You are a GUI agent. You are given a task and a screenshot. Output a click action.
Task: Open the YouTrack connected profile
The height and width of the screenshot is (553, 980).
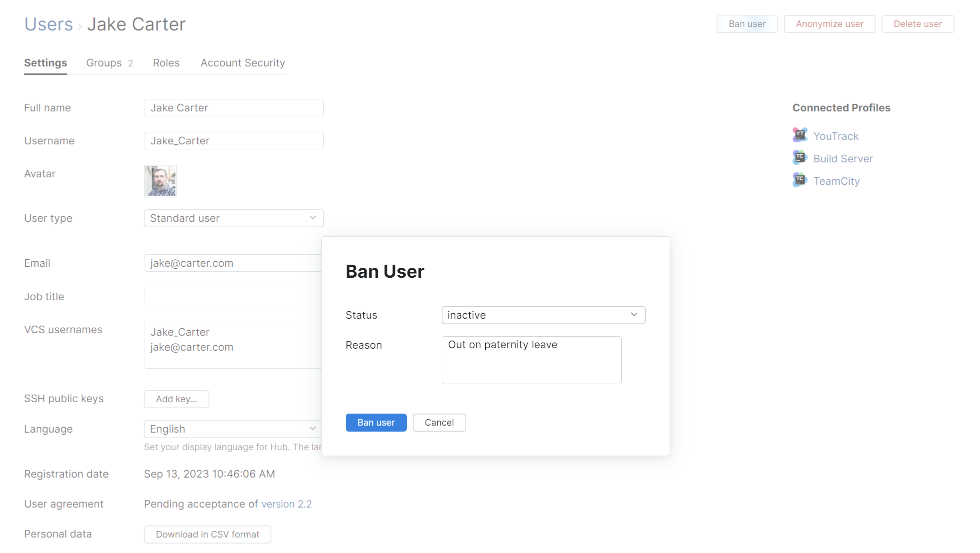tap(836, 135)
